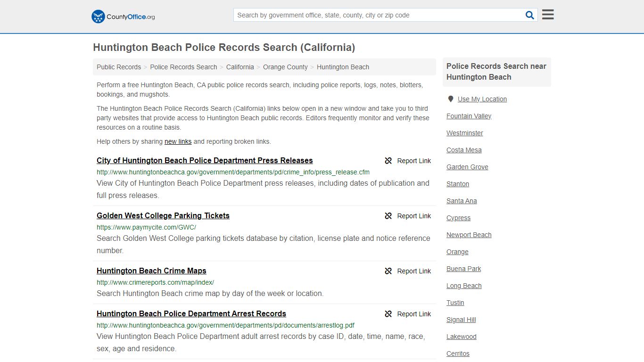Click the paymycite.com/GWC URL
Image resolution: width=644 pixels, height=362 pixels.
pyautogui.click(x=147, y=227)
